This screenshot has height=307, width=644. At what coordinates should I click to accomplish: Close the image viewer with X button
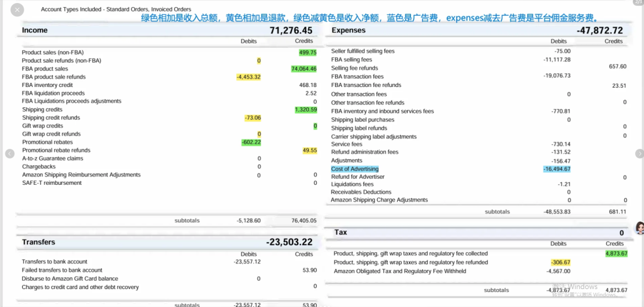click(x=17, y=10)
